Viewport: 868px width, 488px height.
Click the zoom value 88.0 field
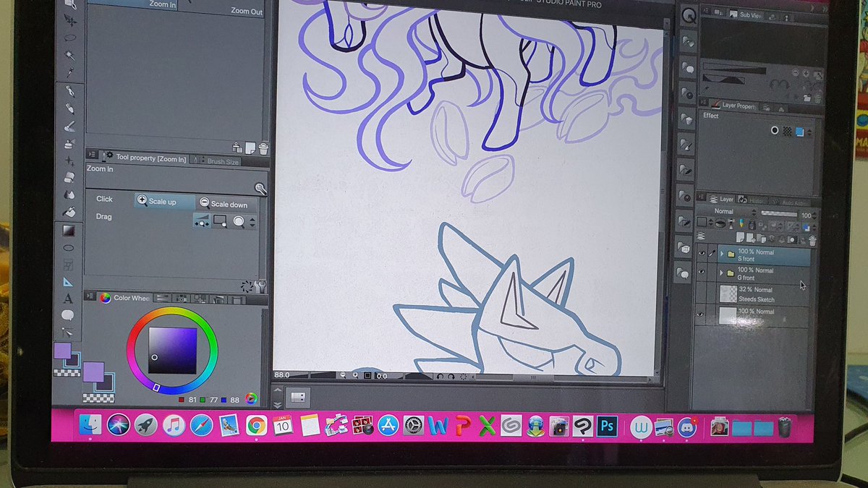[284, 375]
